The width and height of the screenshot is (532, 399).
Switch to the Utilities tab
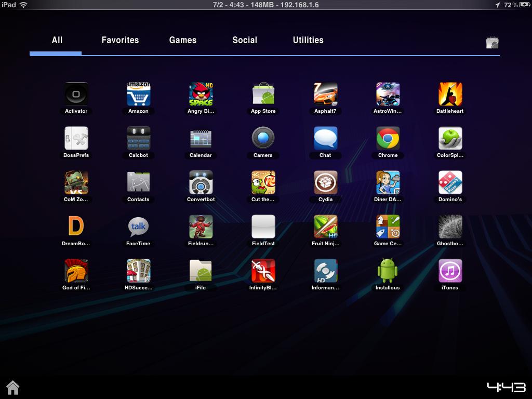tap(308, 40)
